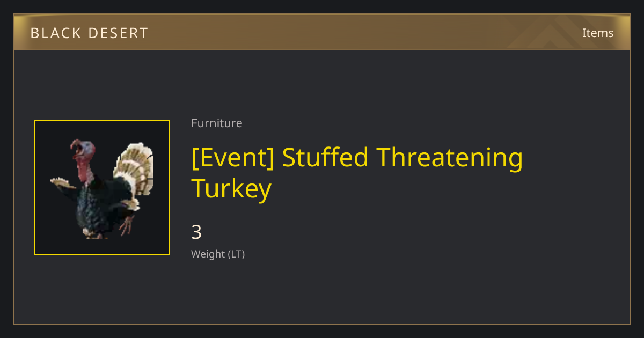The width and height of the screenshot is (644, 338).
Task: Click the word DESERT in the header
Action: 119,33
